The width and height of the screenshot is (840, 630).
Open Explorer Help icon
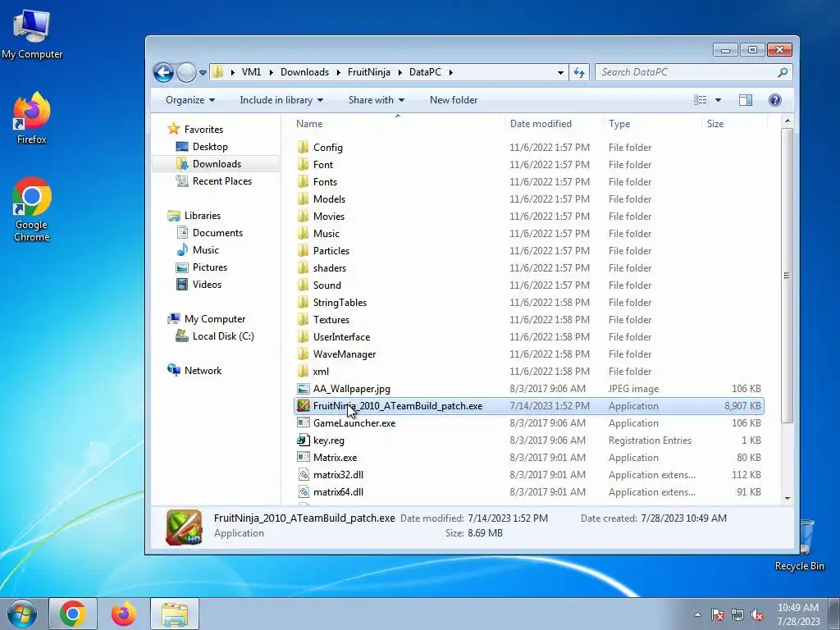tap(774, 100)
